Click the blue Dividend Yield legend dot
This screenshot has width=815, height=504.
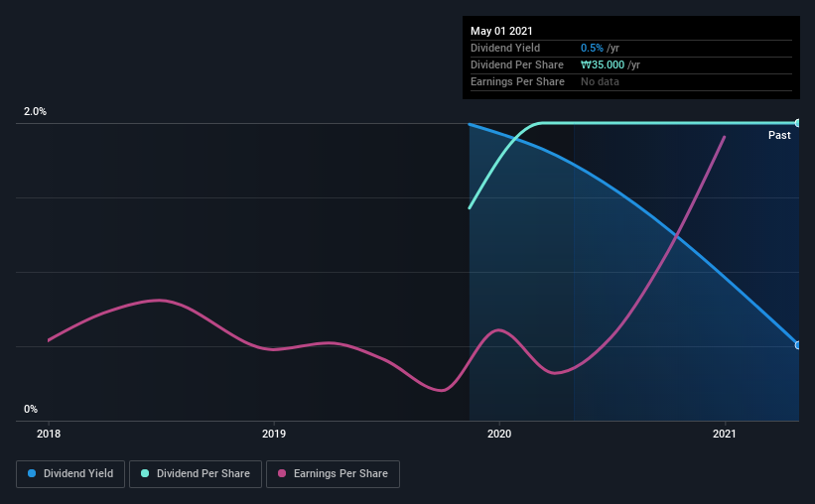[x=32, y=473]
